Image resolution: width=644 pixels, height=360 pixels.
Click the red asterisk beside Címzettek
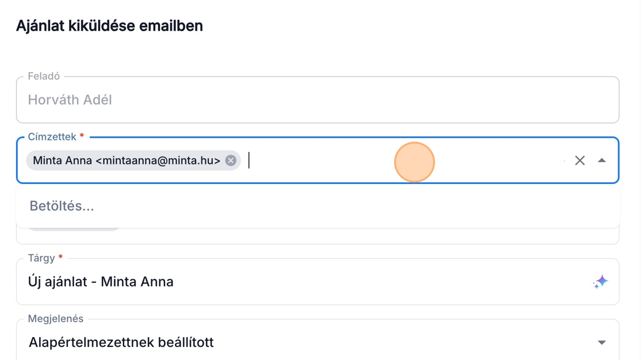[82, 137]
